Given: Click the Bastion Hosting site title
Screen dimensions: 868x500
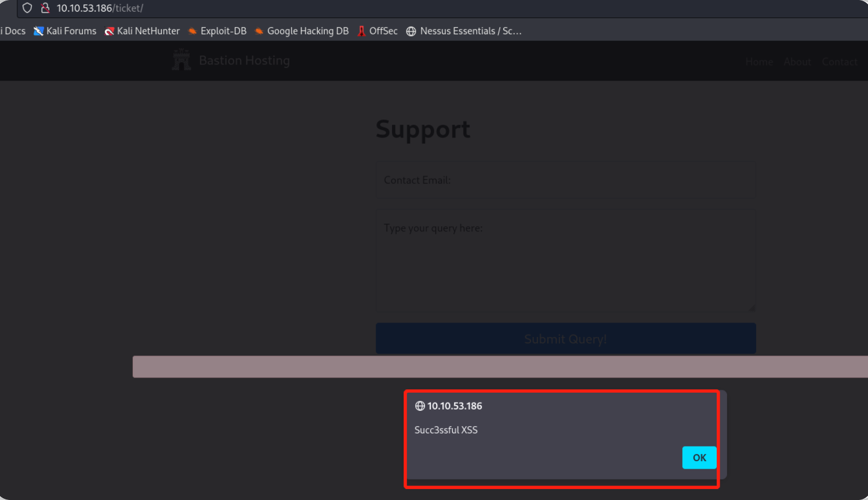Looking at the screenshot, I should point(244,60).
